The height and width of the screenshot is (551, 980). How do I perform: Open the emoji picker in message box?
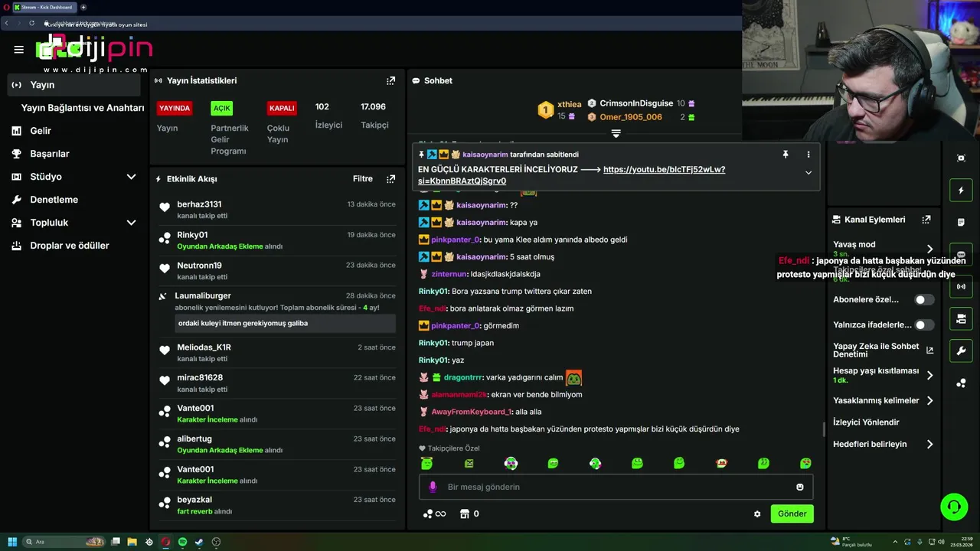(800, 487)
